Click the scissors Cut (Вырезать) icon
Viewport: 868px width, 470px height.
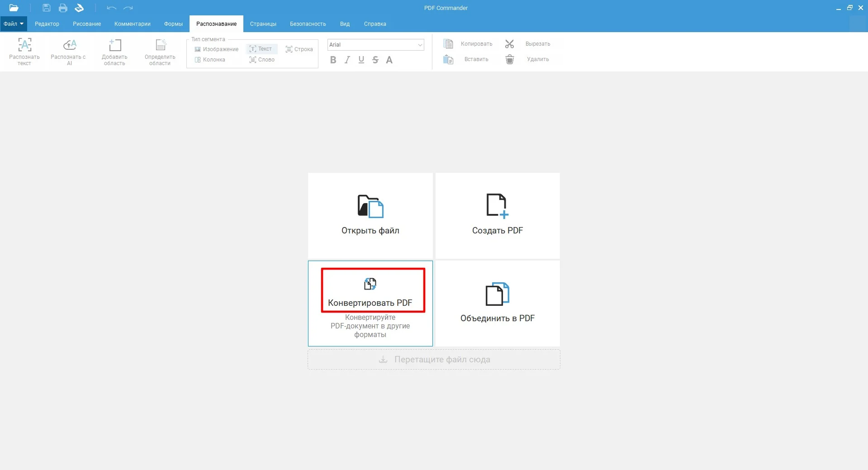click(x=510, y=44)
